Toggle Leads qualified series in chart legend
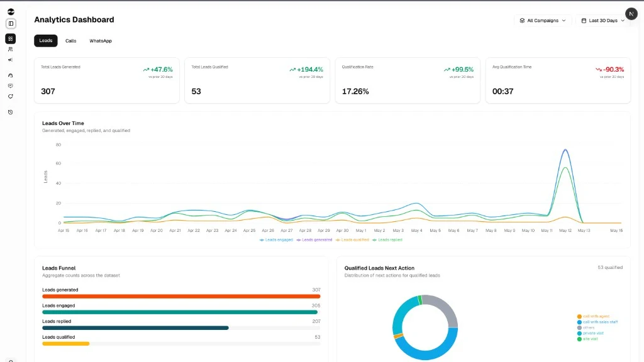The image size is (644, 362). [352, 239]
